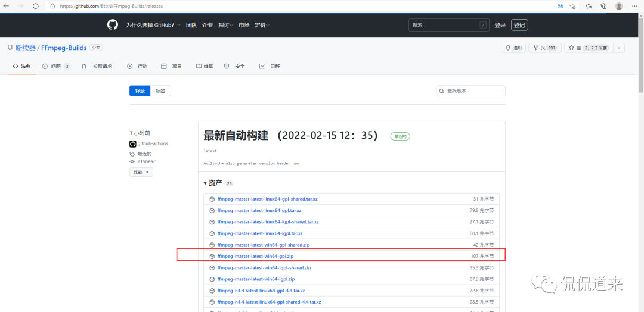Focus the 查找版本 release search field
This screenshot has height=312, width=644.
pos(470,91)
